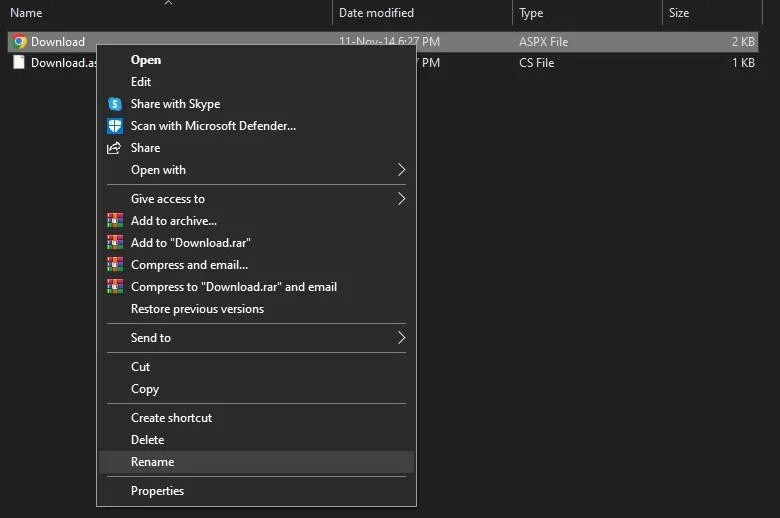Click the Microsoft Defender shield icon
Viewport: 780px width, 518px height.
click(114, 126)
